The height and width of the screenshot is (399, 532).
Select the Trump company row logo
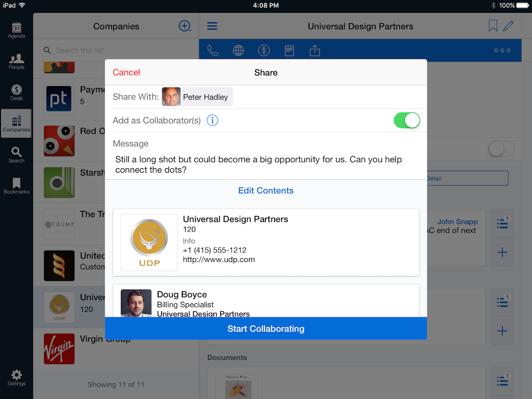pos(59,224)
